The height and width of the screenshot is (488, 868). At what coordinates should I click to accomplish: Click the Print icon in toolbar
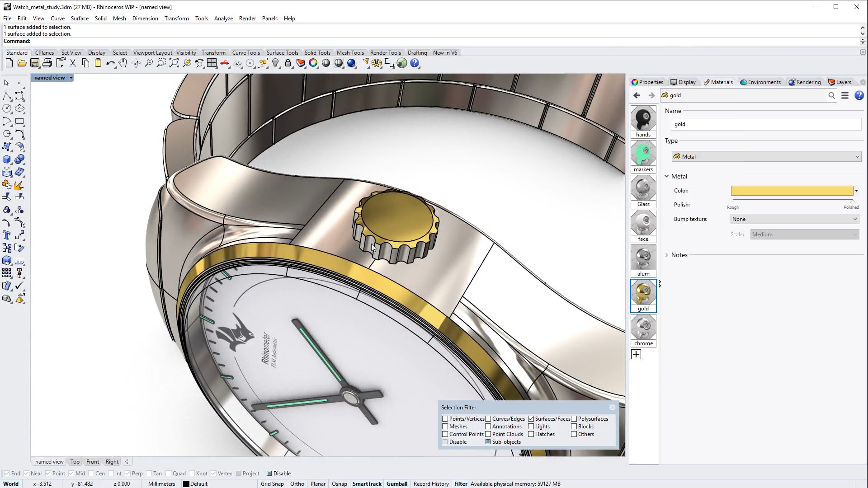(47, 63)
